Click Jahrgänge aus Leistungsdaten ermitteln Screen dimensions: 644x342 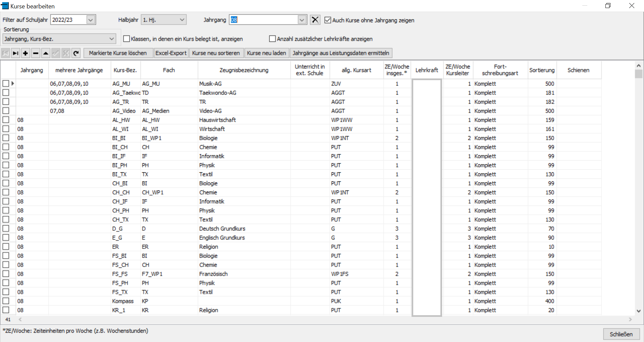[341, 53]
